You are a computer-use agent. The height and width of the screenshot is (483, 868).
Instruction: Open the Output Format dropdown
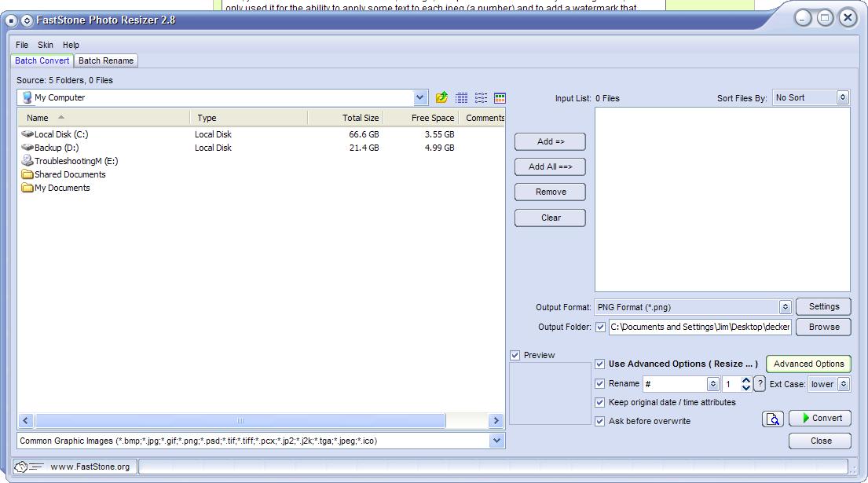pyautogui.click(x=785, y=307)
